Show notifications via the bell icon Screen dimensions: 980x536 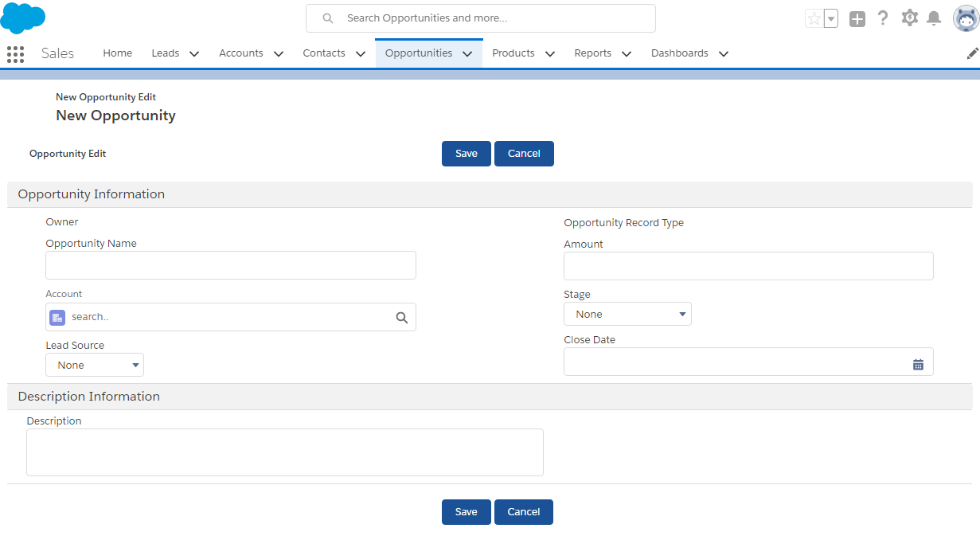(x=934, y=18)
